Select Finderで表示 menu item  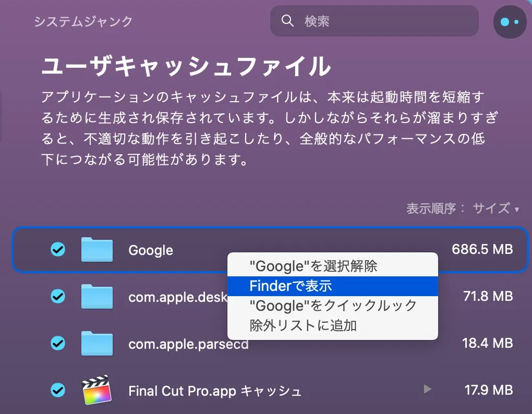[x=333, y=286]
